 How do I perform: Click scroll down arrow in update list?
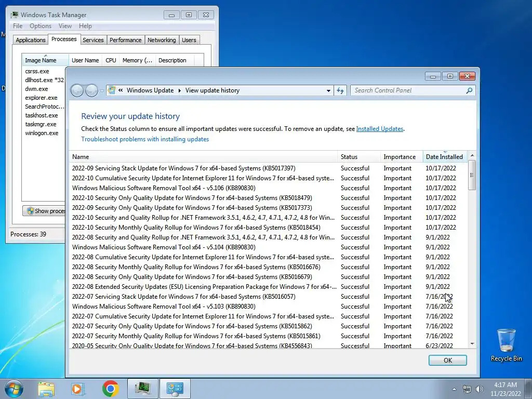[x=472, y=344]
